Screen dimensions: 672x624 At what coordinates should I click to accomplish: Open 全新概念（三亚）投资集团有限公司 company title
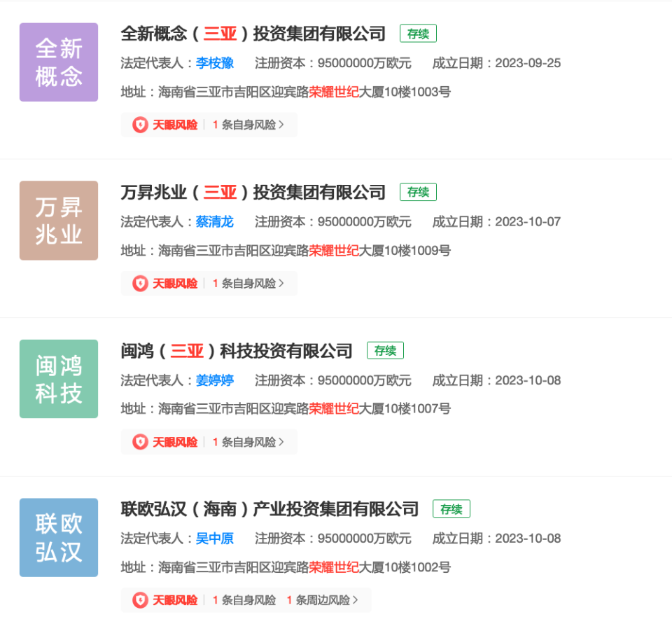[x=253, y=34]
